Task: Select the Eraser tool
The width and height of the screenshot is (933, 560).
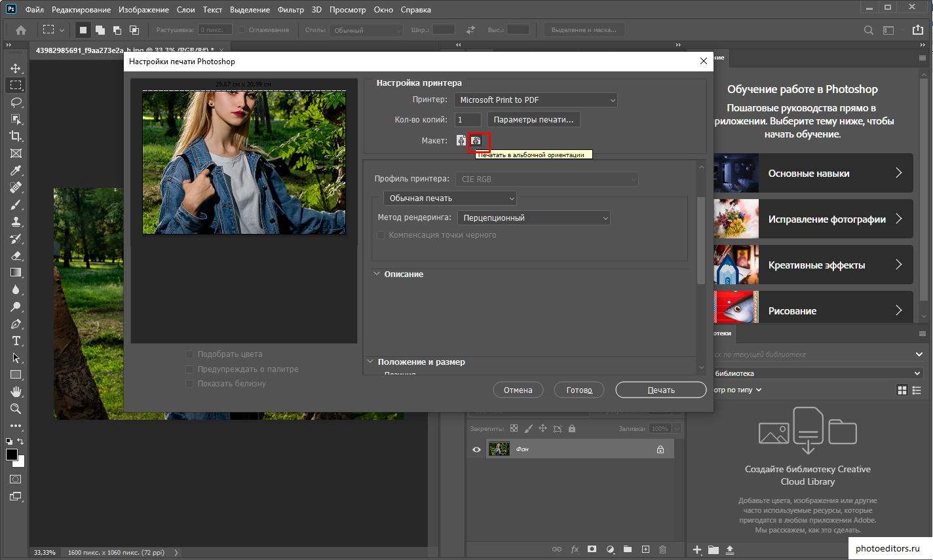Action: click(x=16, y=255)
